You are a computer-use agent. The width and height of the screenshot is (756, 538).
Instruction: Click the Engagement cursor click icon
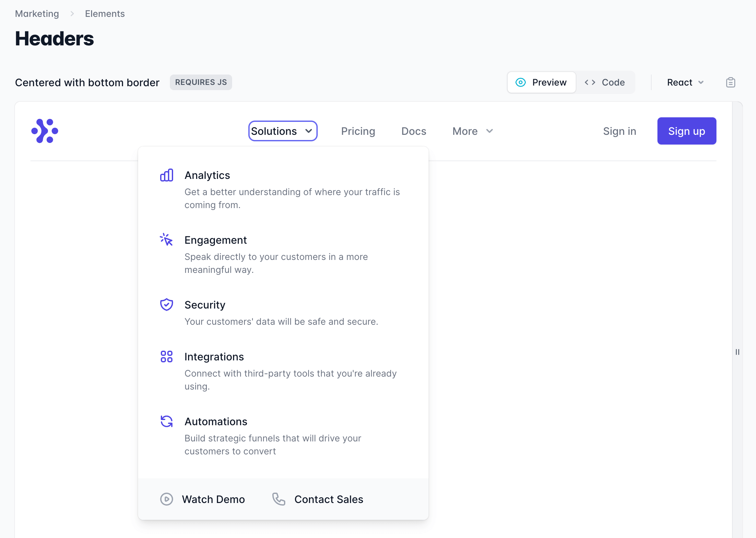166,240
